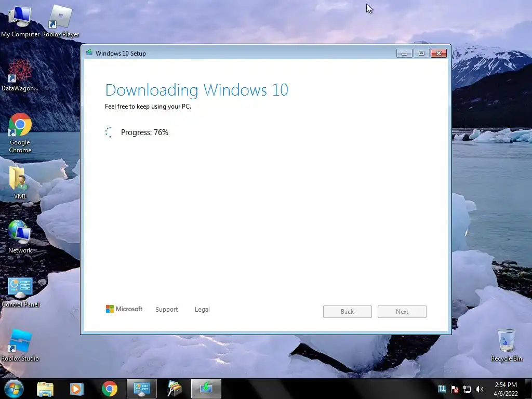The height and width of the screenshot is (399, 532).
Task: Select the Roblox Player desktop shortcut
Action: coord(60,20)
